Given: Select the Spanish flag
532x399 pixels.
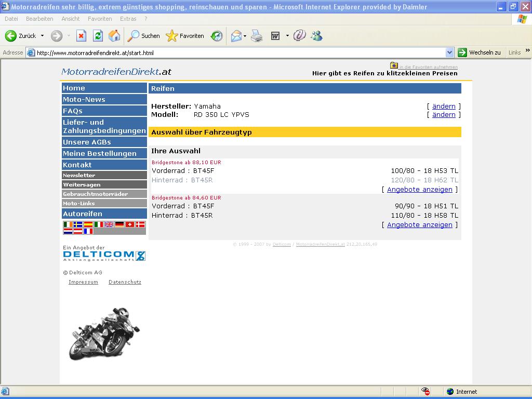Looking at the screenshot, I should click(88, 224).
